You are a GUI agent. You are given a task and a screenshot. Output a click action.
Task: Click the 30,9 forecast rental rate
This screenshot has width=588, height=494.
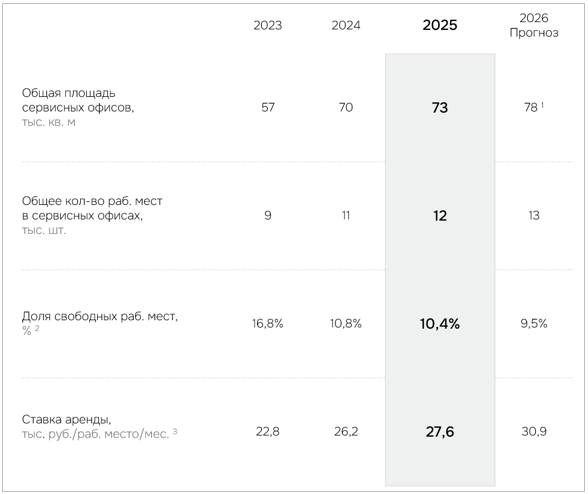pyautogui.click(x=534, y=431)
